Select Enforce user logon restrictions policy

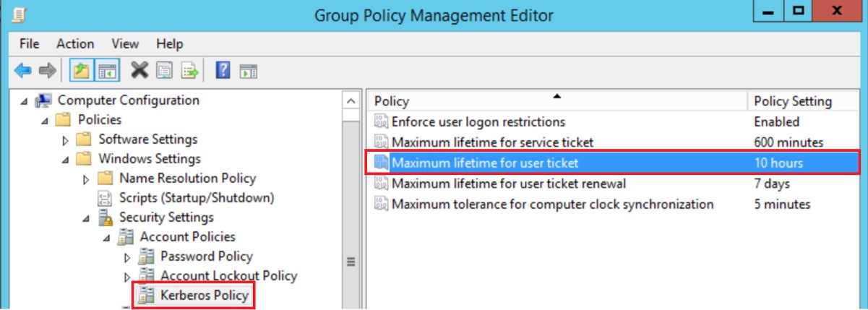478,121
